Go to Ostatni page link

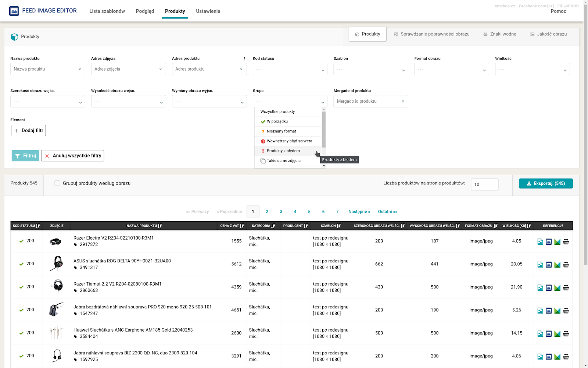point(388,212)
